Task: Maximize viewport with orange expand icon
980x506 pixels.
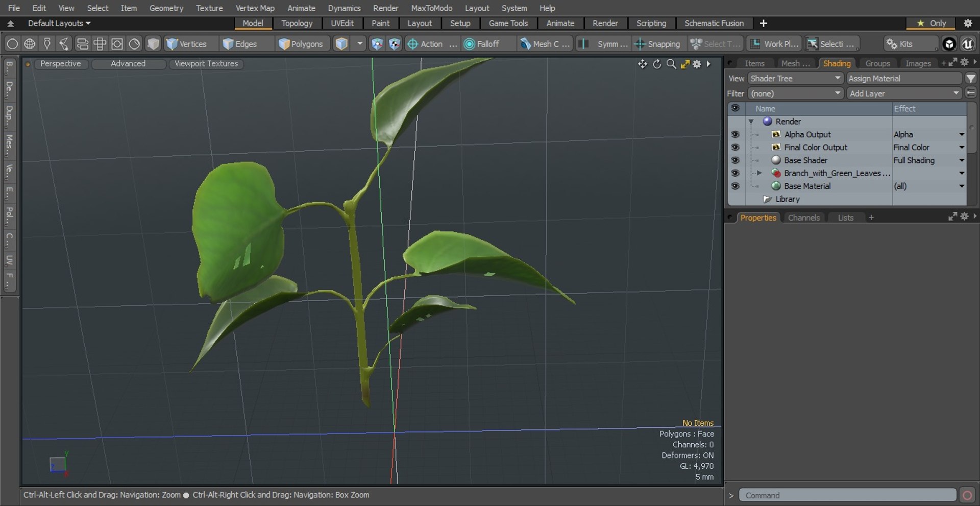Action: (685, 64)
